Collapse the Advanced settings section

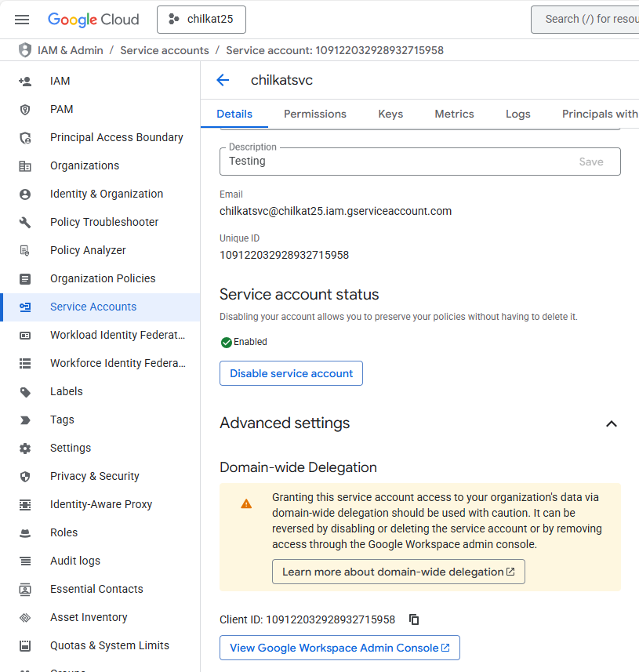coord(612,423)
